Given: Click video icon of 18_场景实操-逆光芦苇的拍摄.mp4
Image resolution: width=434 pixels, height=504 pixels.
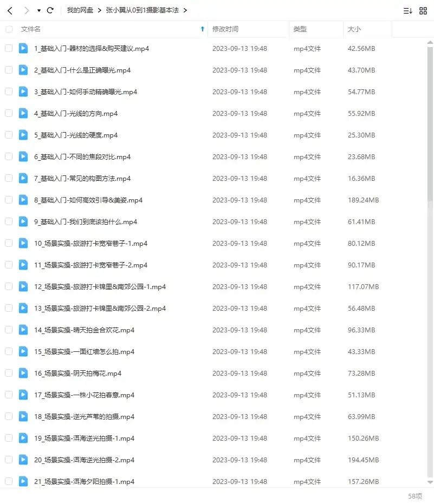Looking at the screenshot, I should coord(23,417).
